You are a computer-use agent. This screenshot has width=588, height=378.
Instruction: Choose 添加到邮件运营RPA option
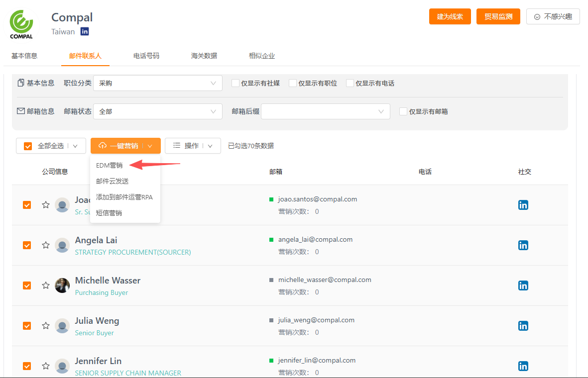click(x=124, y=197)
